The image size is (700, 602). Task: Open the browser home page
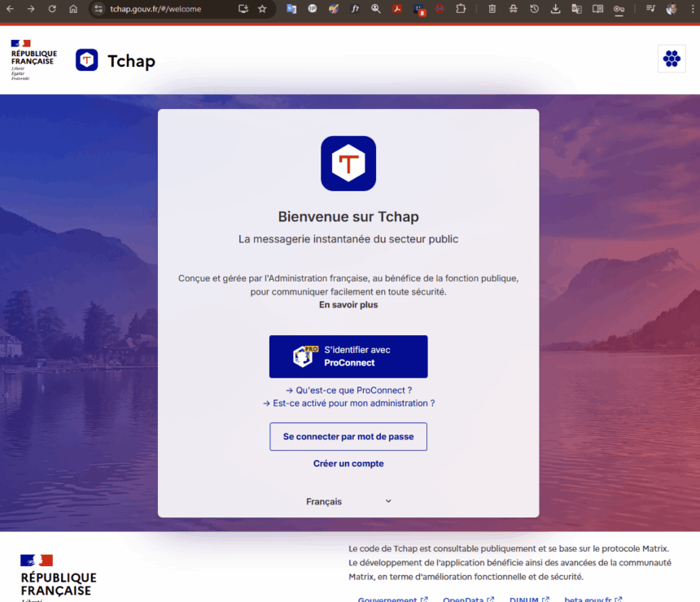coord(73,8)
